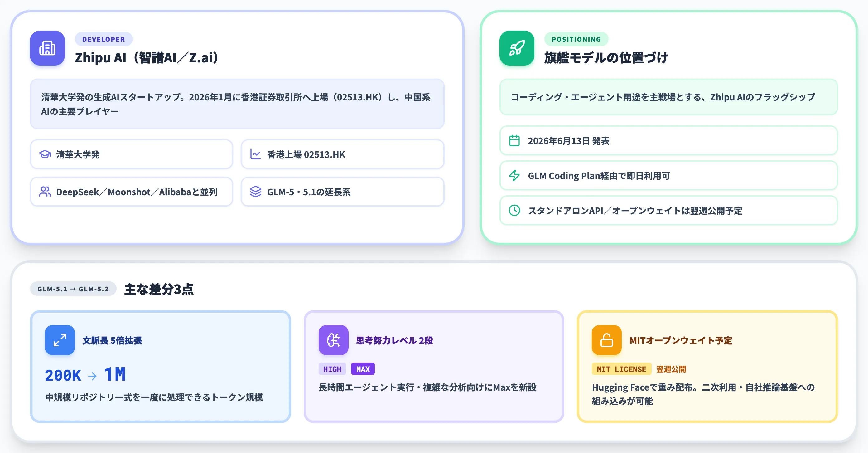Click the 主な差分3点 heading
This screenshot has width=868, height=453.
click(159, 289)
